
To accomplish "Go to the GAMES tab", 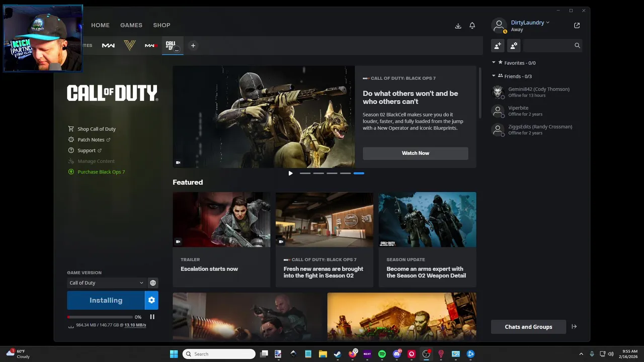I will [x=131, y=25].
